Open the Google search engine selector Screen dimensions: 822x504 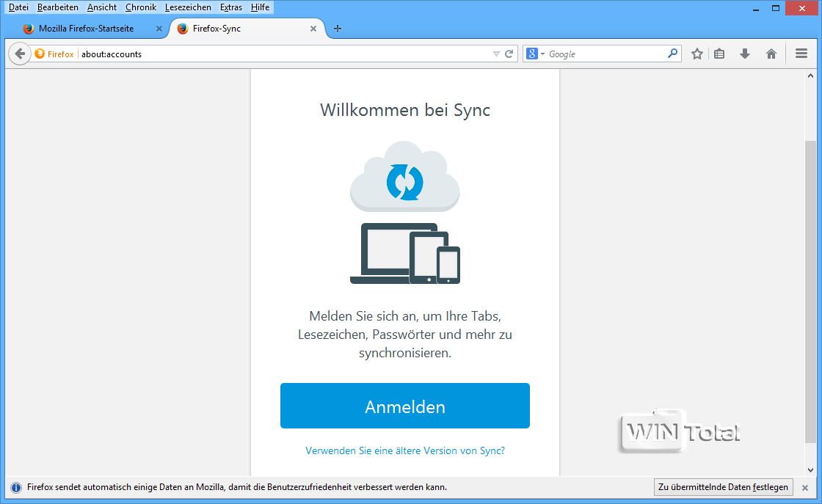pyautogui.click(x=535, y=54)
